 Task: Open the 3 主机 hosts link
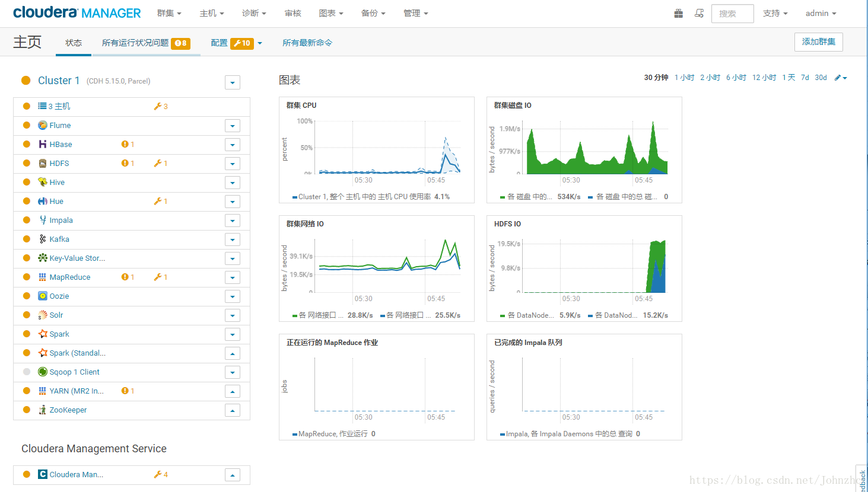tap(59, 106)
